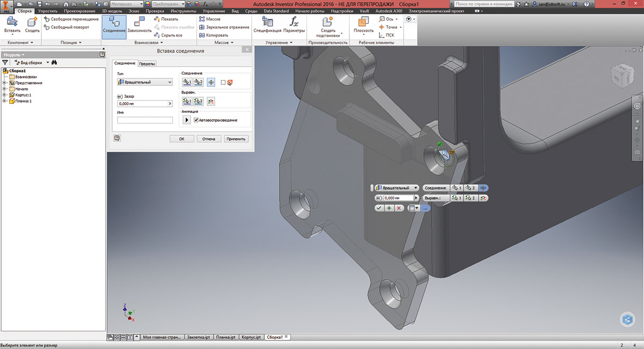The width and height of the screenshot is (644, 349).
Task: Click the help search box in title bar
Action: [x=483, y=4]
